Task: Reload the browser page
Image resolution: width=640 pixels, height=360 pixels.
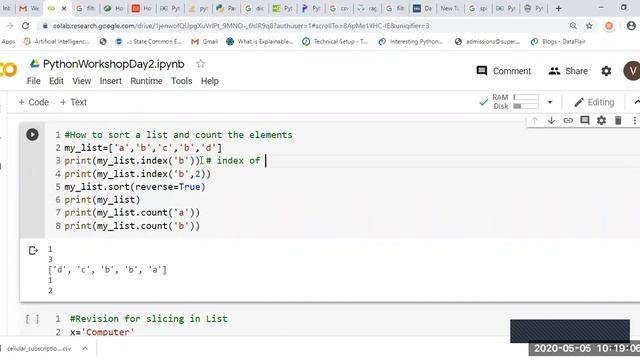Action: [25, 26]
